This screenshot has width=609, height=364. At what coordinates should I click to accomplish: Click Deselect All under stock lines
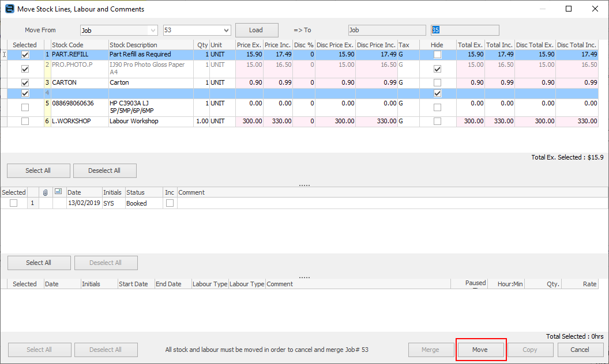click(104, 170)
